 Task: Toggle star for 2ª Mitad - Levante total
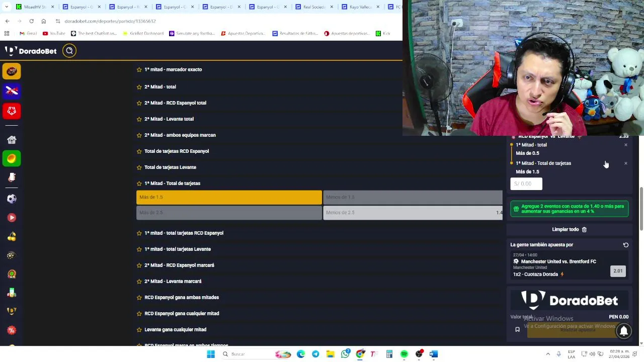coord(139,119)
